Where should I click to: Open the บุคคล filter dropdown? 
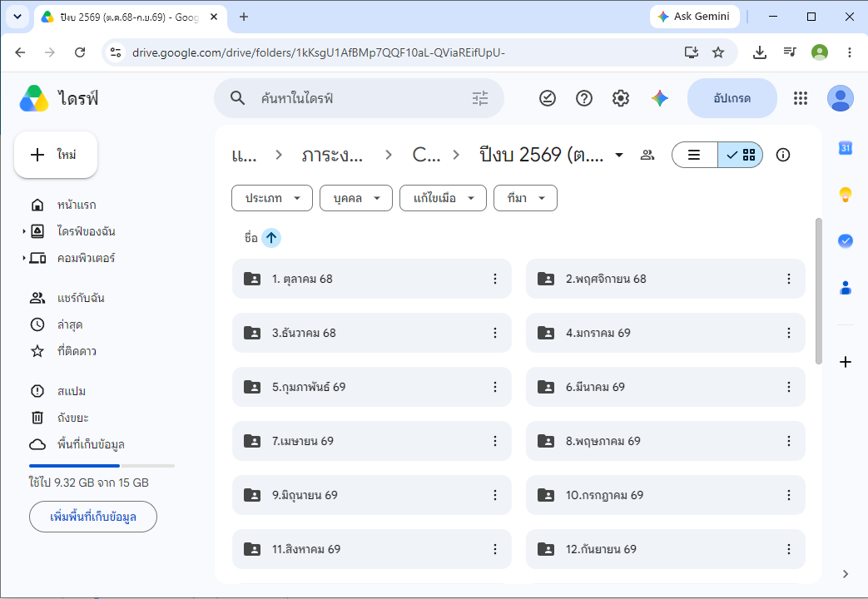[x=356, y=198]
